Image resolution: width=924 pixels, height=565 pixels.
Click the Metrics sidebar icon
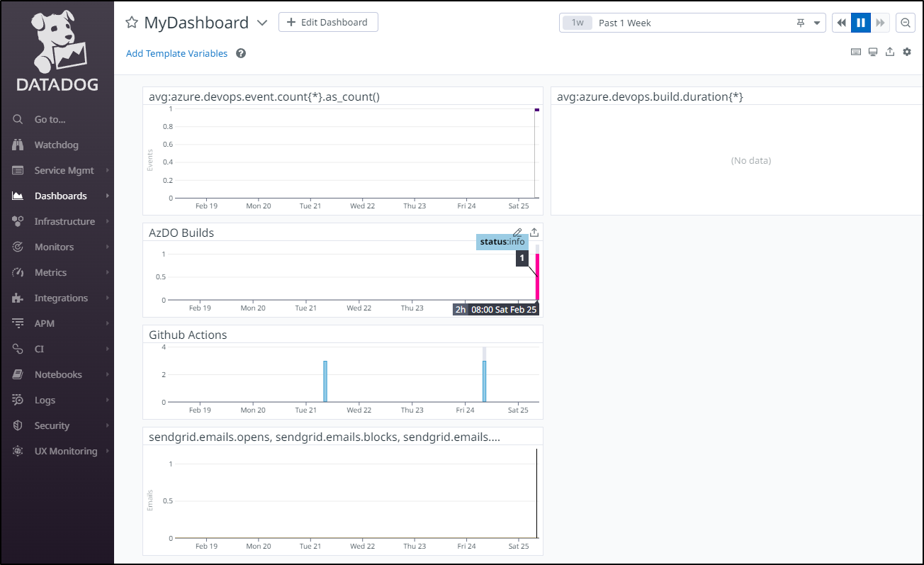click(x=18, y=272)
